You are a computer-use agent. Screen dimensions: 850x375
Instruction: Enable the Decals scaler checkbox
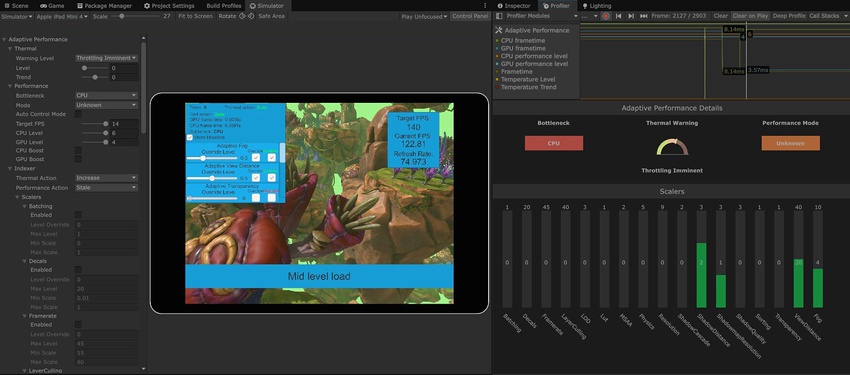point(78,270)
